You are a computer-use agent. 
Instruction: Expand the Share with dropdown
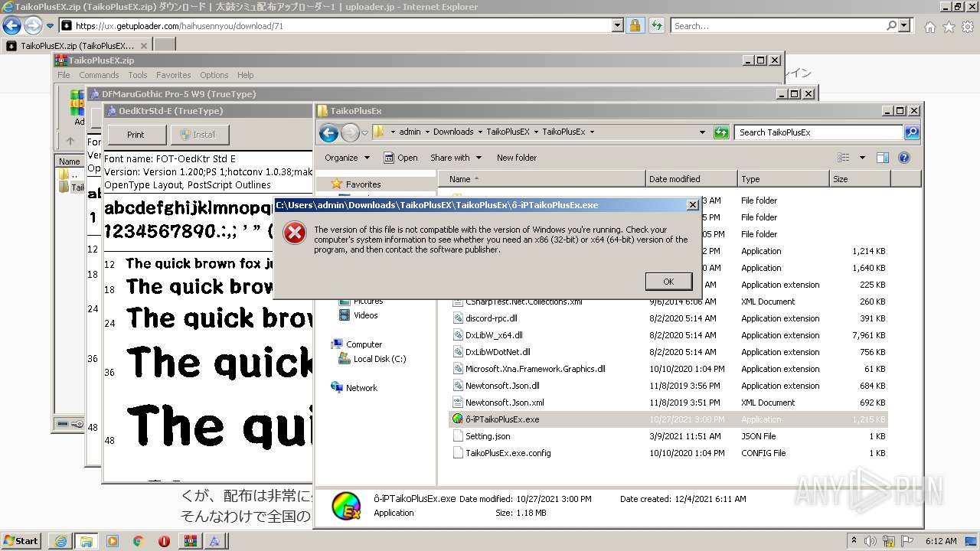click(456, 158)
